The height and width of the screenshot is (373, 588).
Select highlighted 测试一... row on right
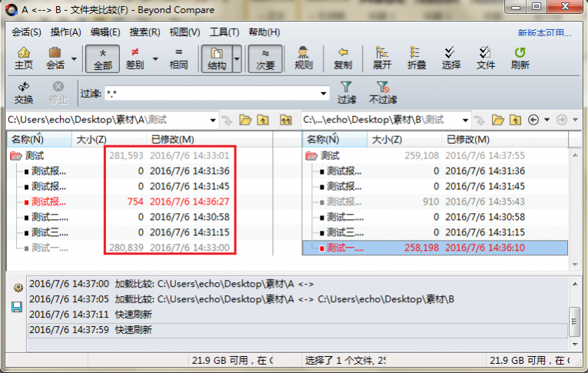coord(435,248)
